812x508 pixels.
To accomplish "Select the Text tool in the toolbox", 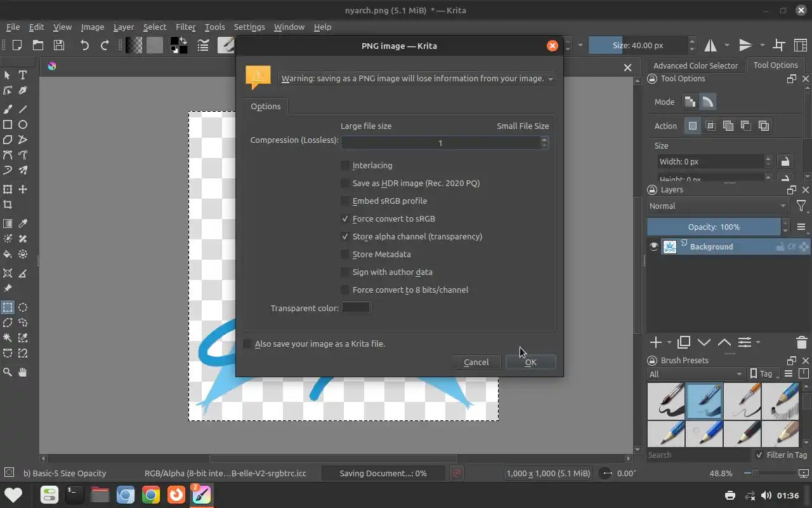I will tap(23, 75).
